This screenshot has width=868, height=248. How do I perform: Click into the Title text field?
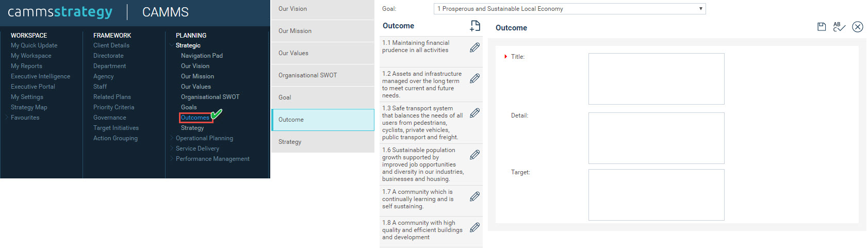[x=656, y=79]
